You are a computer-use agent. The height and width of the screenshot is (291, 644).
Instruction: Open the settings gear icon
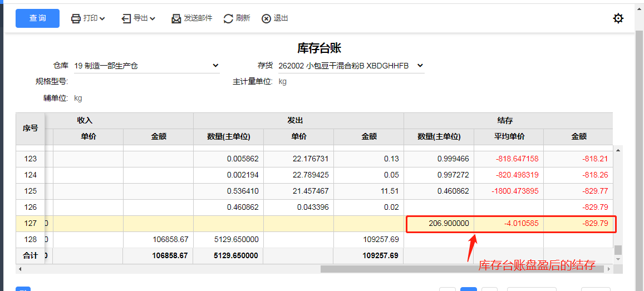(x=618, y=18)
